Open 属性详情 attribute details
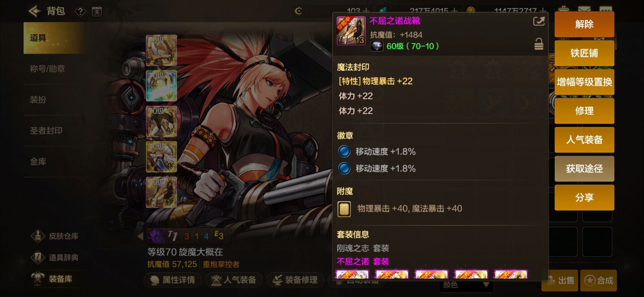This screenshot has height=297, width=644. (173, 280)
